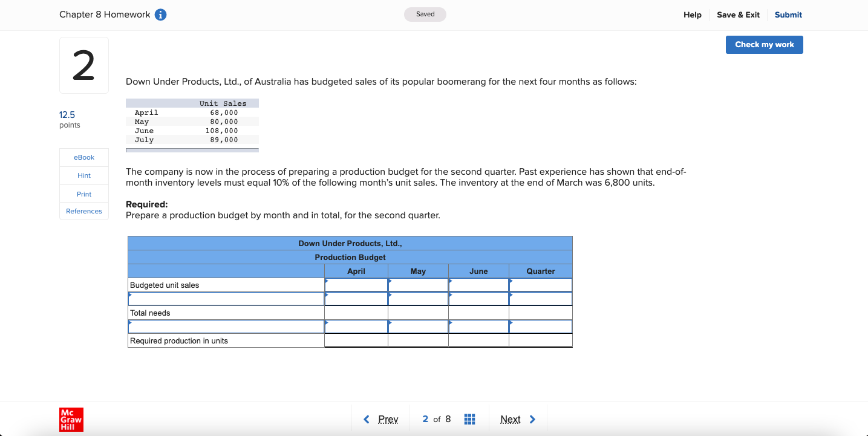Click the Submit link
The width and height of the screenshot is (868, 436).
click(x=788, y=15)
